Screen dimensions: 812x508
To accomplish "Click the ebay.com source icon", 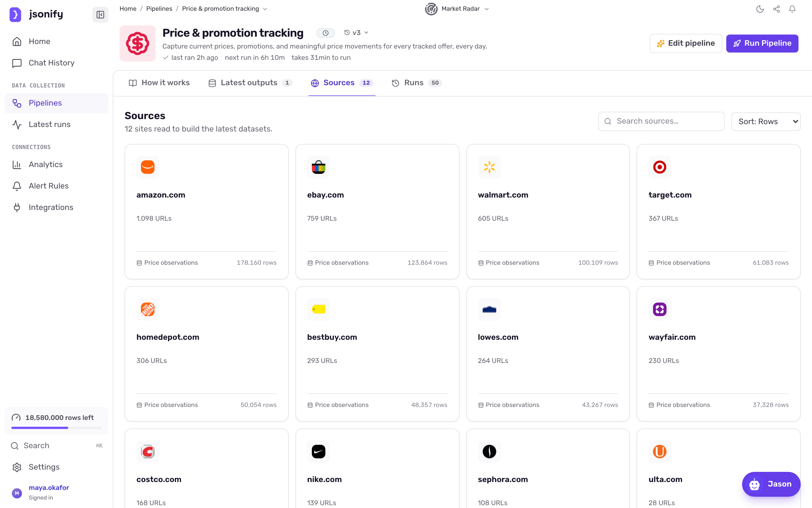I will (318, 167).
